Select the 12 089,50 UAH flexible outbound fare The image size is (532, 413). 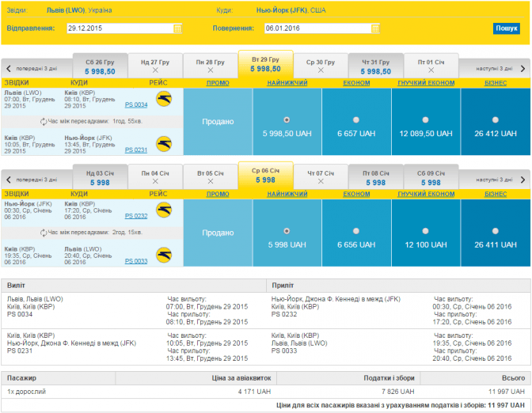click(425, 120)
